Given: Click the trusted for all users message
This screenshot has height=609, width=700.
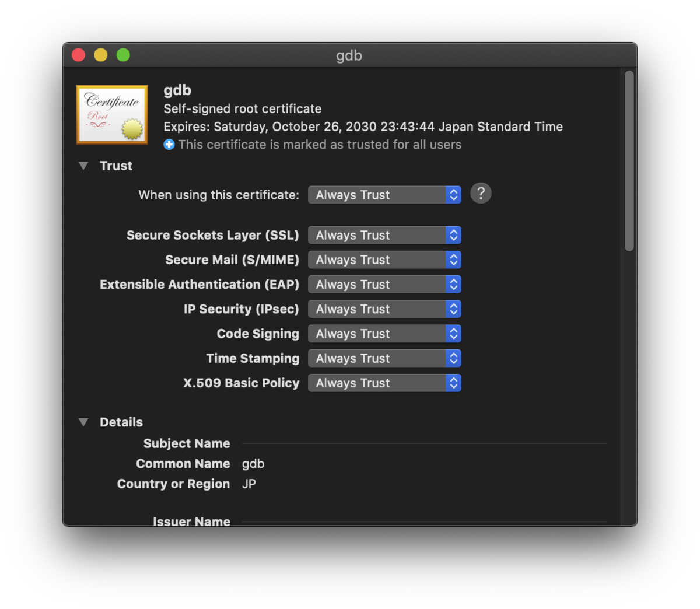Looking at the screenshot, I should click(x=320, y=145).
